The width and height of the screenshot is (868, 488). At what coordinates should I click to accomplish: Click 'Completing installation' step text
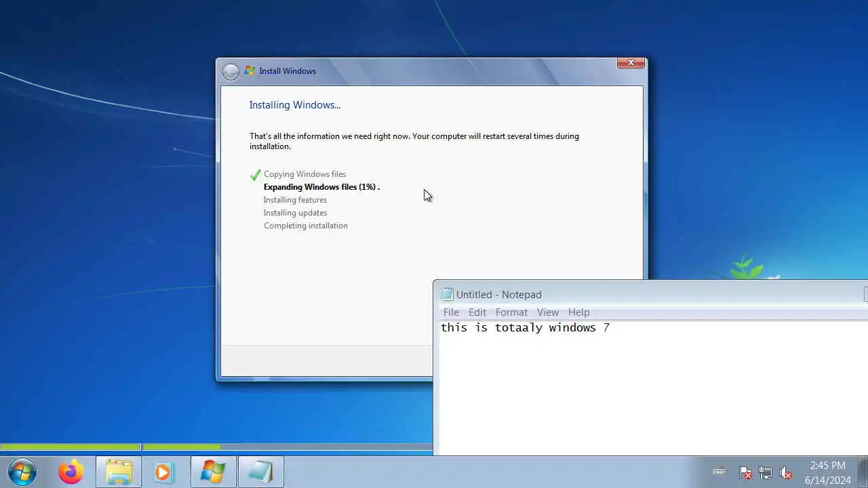tap(305, 226)
